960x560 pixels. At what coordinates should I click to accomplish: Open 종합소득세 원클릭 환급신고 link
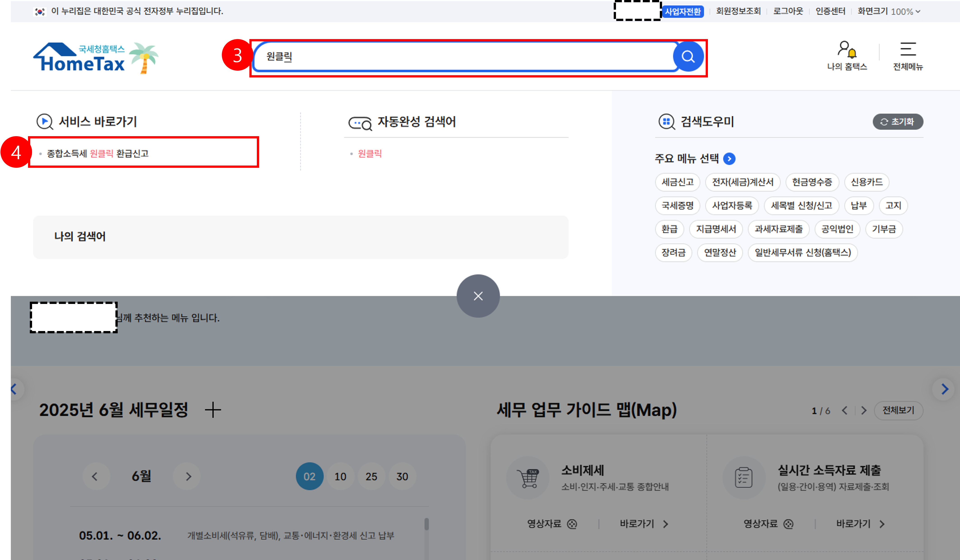pos(98,154)
